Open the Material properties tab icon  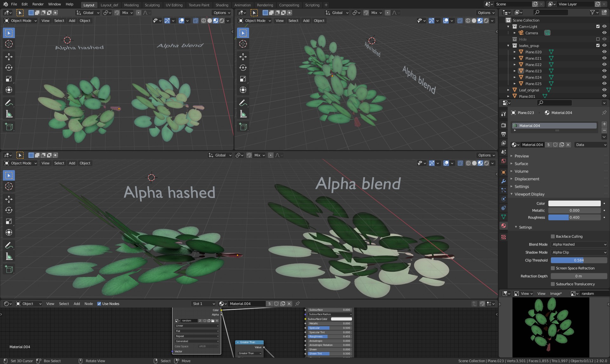coord(504,226)
